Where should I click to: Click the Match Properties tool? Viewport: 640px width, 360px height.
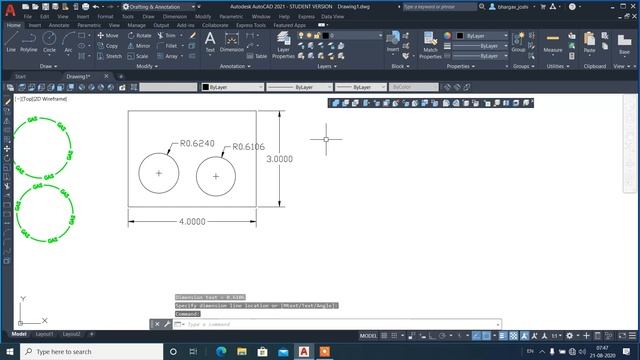pyautogui.click(x=430, y=45)
